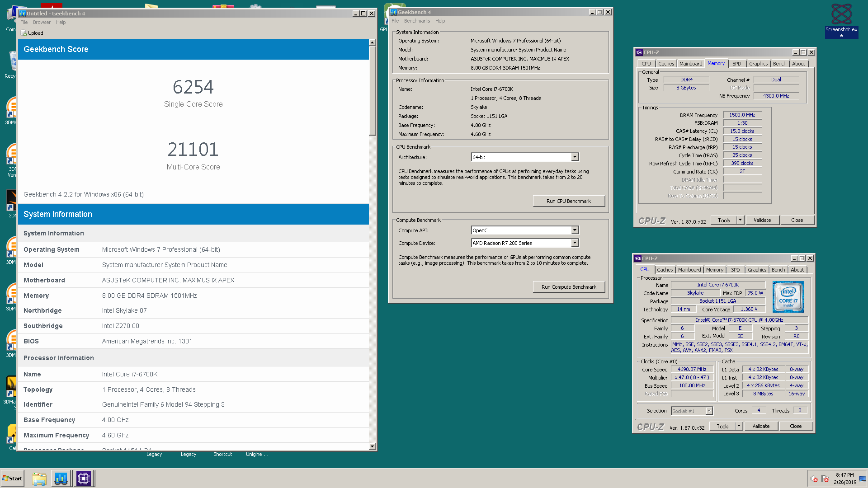Click the muted volume tray icon
Viewport: 868px width, 488px height.
tap(814, 479)
